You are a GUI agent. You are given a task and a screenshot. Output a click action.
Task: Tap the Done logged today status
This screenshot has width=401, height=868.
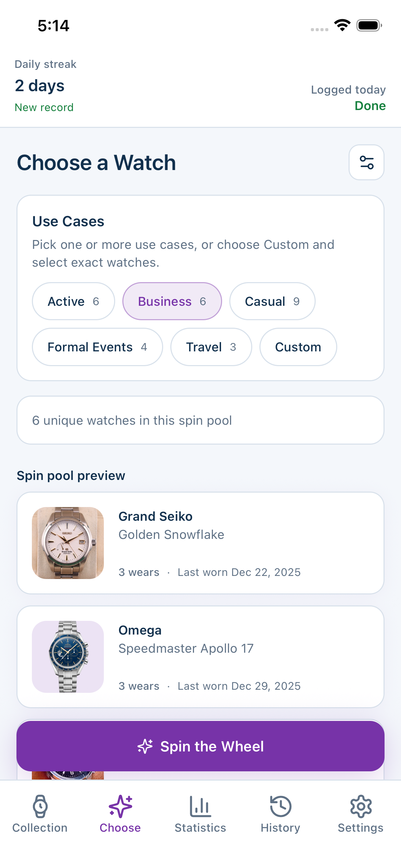(370, 106)
